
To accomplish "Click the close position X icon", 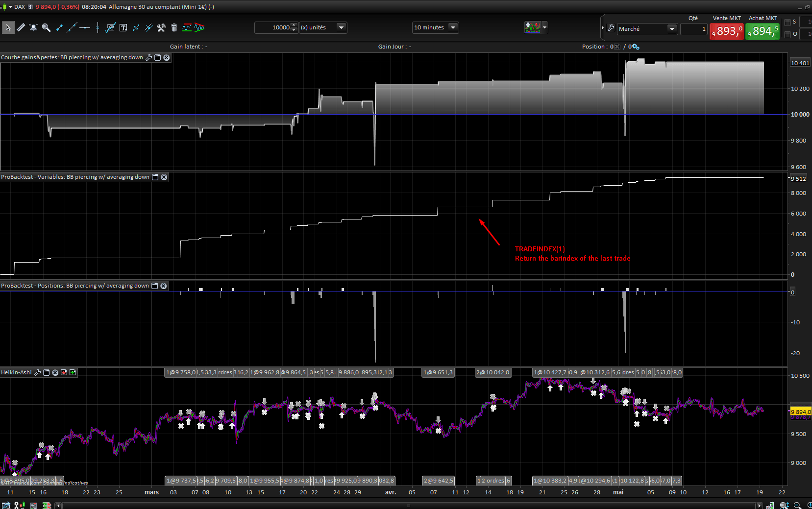I will pyautogui.click(x=617, y=47).
